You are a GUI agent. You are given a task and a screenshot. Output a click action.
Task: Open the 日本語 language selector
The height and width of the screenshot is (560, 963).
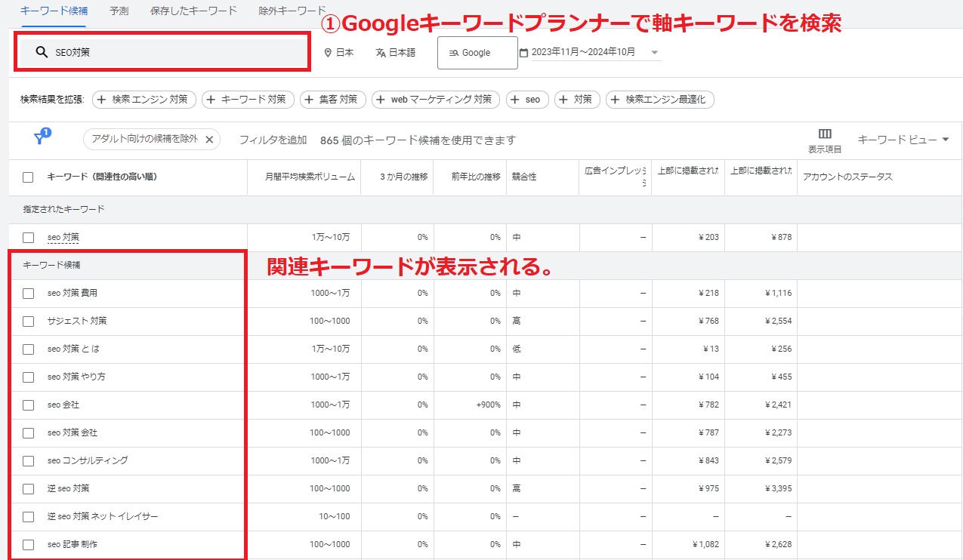pos(396,53)
